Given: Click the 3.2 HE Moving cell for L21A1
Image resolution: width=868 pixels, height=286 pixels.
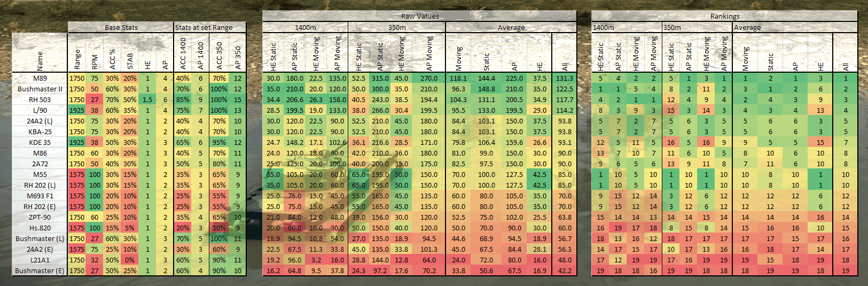Looking at the screenshot, I should tap(316, 260).
